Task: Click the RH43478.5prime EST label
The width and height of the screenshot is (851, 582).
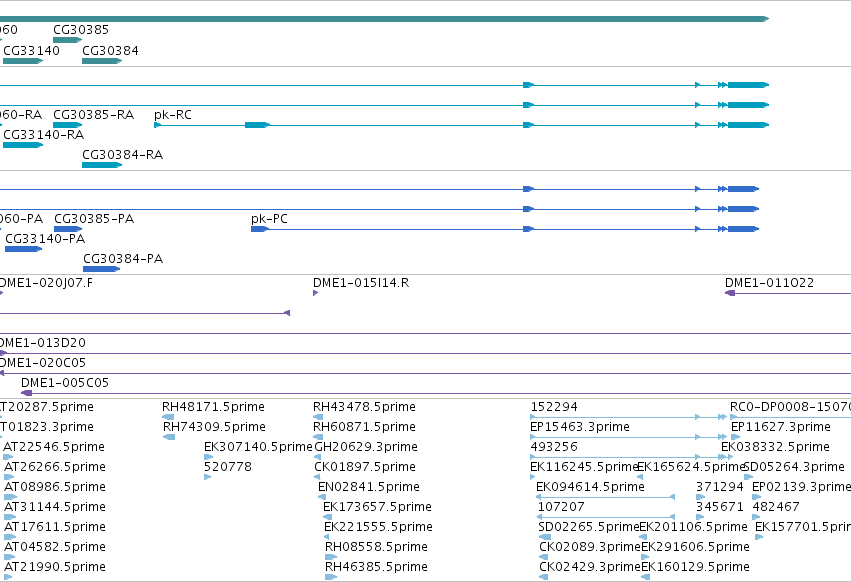Action: point(364,407)
